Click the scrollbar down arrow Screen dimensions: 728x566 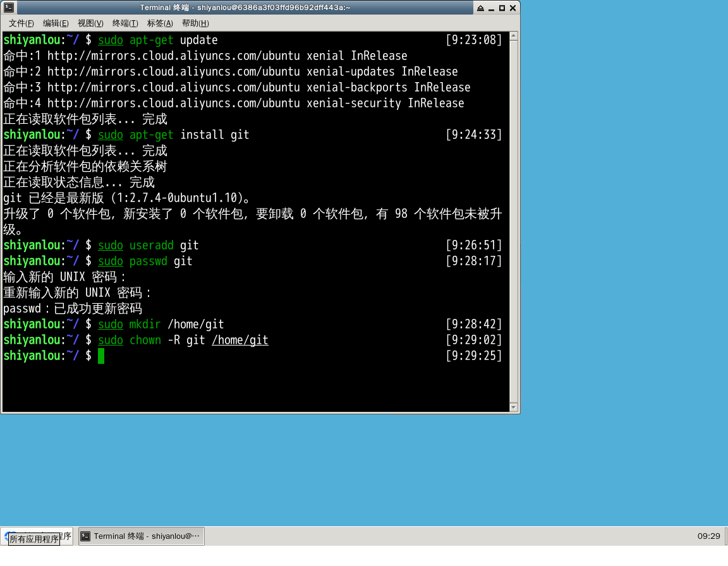514,407
